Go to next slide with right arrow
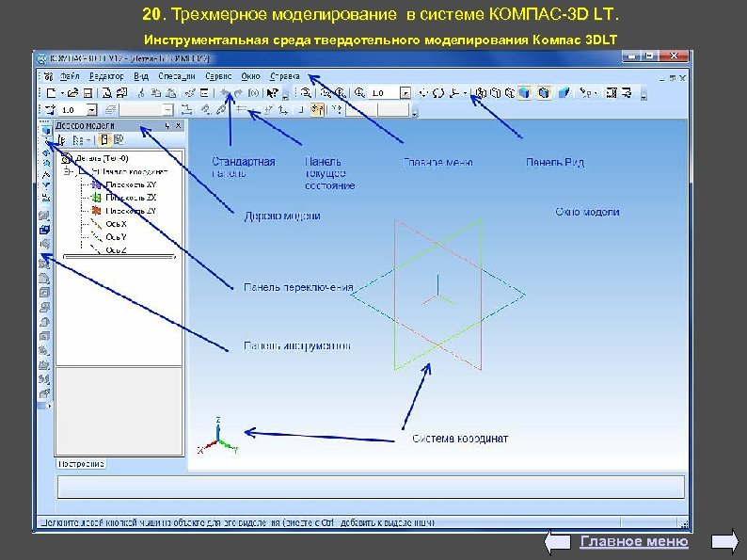 click(x=724, y=542)
